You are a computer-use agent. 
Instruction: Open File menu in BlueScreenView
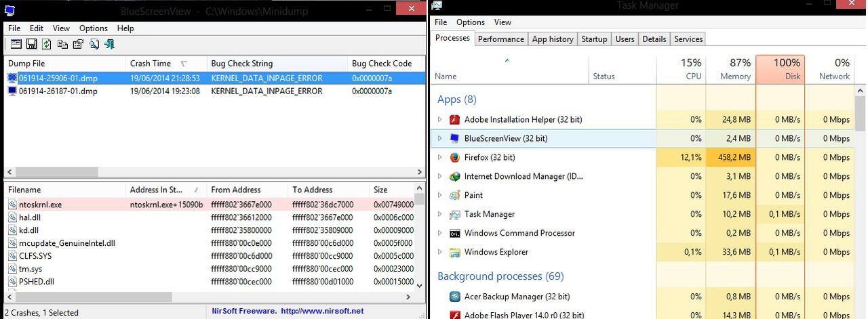coord(14,28)
